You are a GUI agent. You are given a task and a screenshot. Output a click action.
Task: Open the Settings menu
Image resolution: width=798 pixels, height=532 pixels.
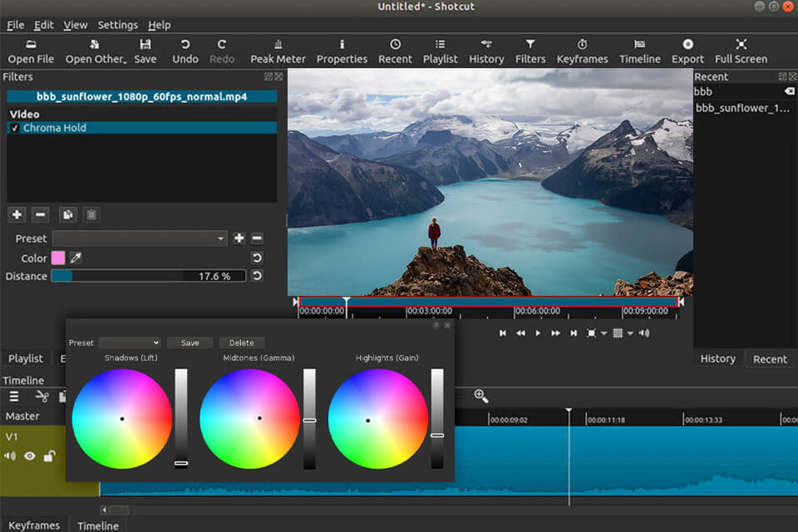coord(117,25)
